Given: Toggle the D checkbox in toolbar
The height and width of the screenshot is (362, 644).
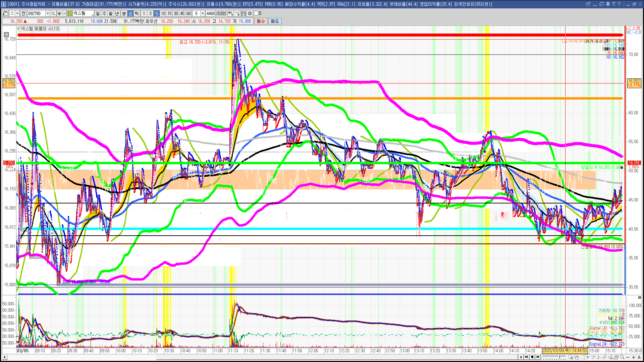Looking at the screenshot, I should click(256, 13).
